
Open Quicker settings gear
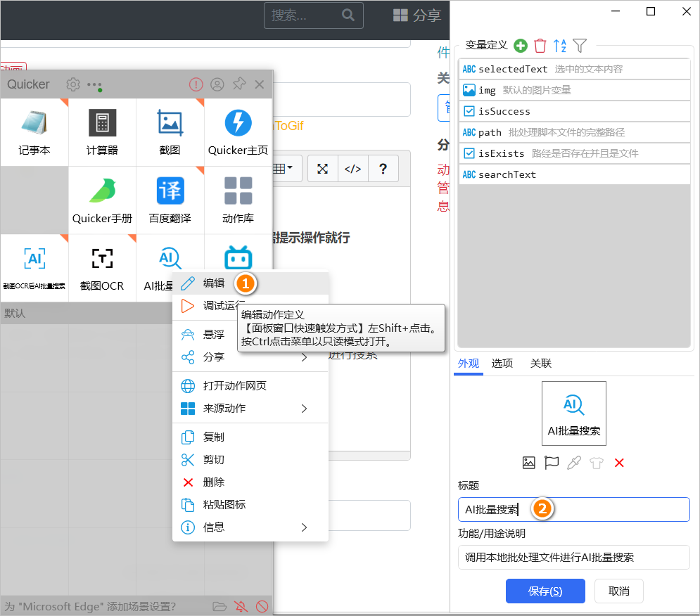[x=73, y=84]
